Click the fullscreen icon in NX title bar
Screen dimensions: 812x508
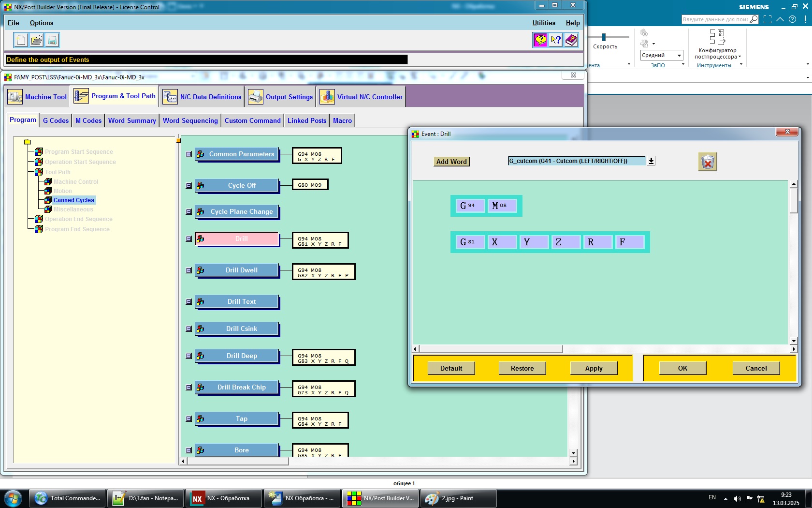click(x=768, y=19)
